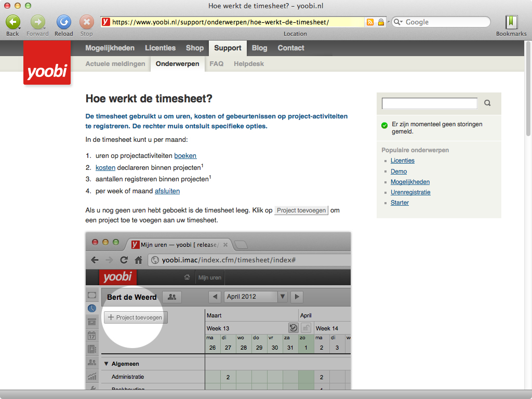Viewport: 532px width, 399px height.
Task: Click the browser Forward button
Action: click(x=37, y=22)
